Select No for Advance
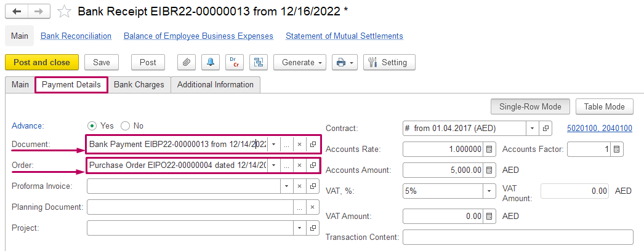The image size is (644, 251). [125, 125]
